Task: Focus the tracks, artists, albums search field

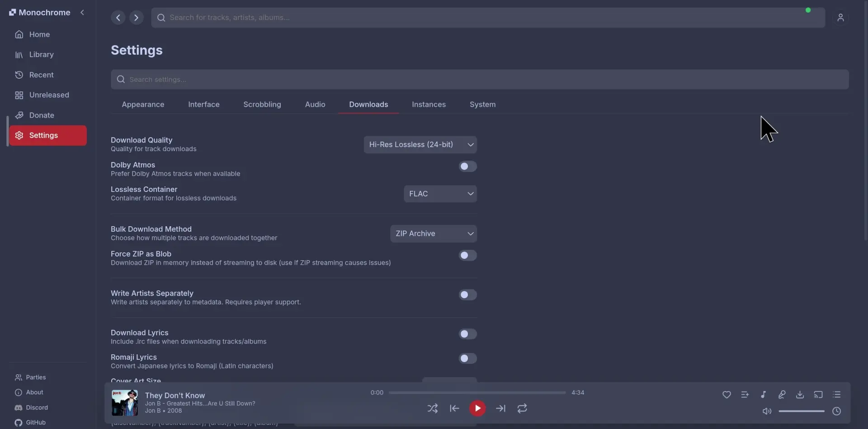Action: [488, 18]
